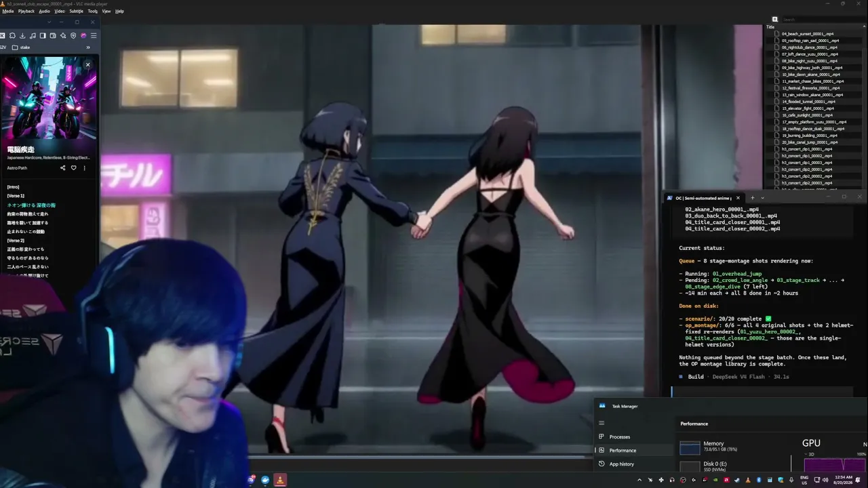
Task: Click the [Verse 2] lyrics label
Action: pyautogui.click(x=16, y=241)
